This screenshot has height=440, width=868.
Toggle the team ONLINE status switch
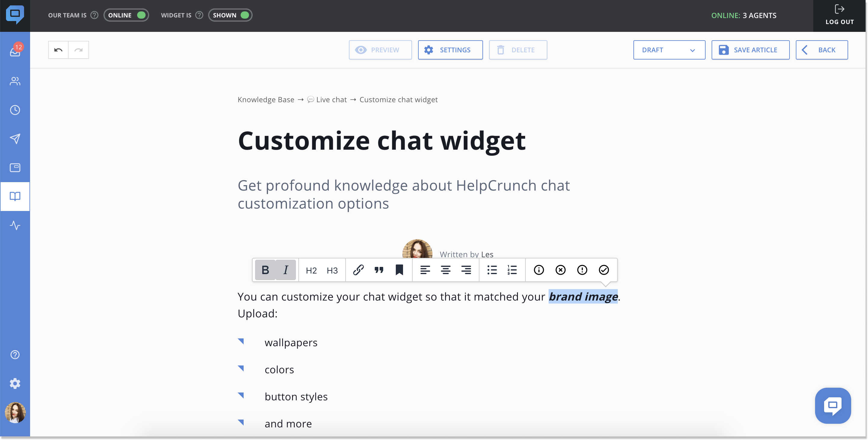[x=126, y=15]
